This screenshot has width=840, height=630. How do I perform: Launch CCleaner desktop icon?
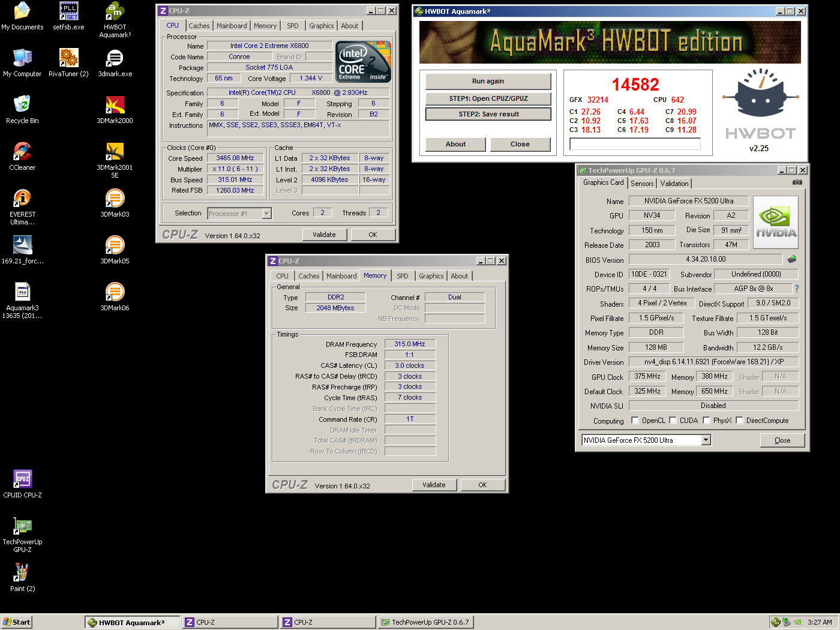coord(22,157)
